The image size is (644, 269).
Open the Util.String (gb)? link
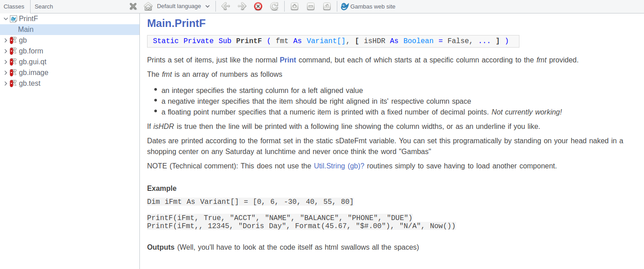(x=339, y=166)
